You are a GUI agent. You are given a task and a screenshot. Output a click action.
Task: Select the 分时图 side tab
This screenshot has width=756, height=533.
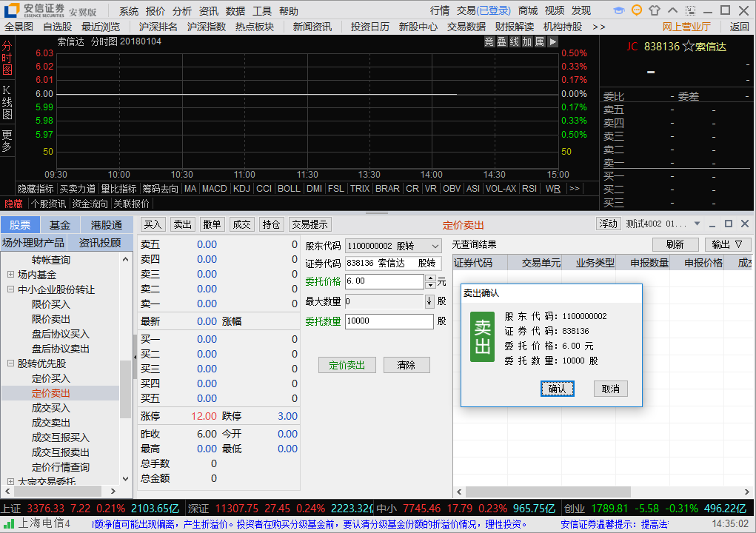coord(7,58)
